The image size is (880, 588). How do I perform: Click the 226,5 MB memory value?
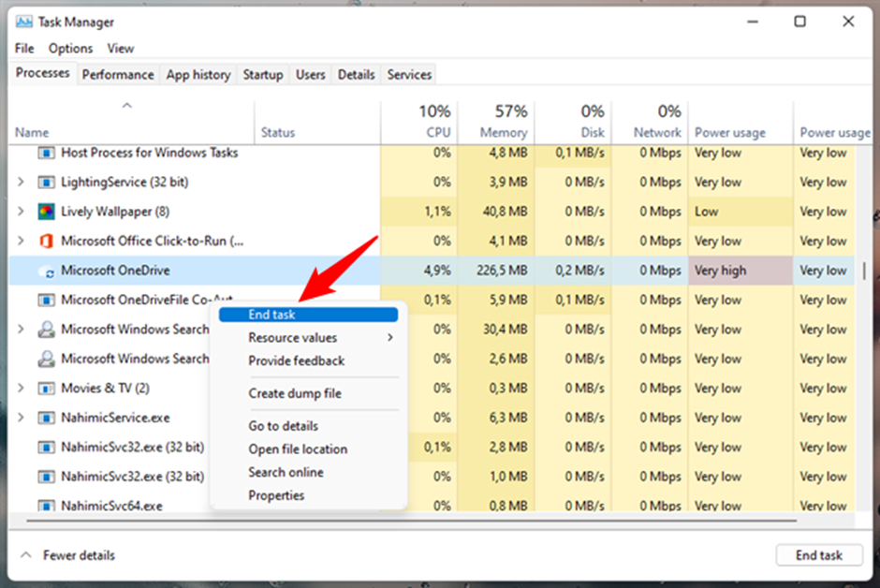coord(502,271)
